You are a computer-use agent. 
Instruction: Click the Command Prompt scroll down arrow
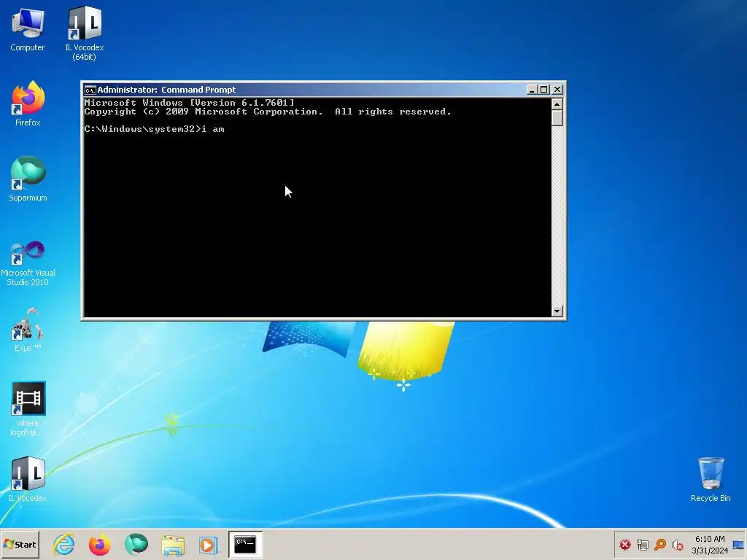click(557, 311)
